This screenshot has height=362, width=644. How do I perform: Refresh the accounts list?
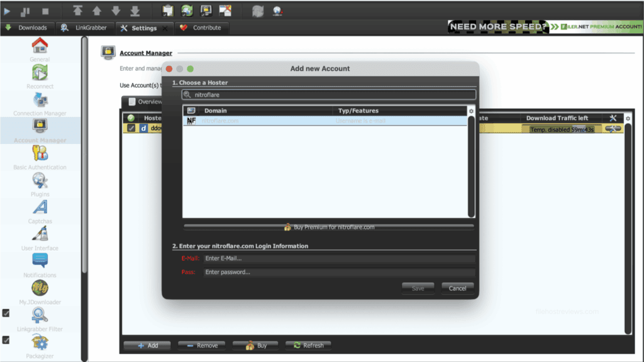pyautogui.click(x=308, y=346)
